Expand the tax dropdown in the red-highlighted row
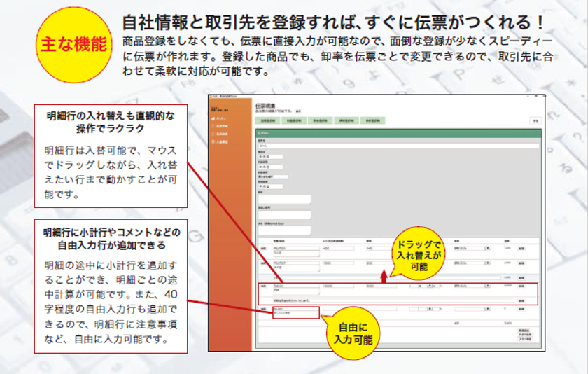 [487, 286]
